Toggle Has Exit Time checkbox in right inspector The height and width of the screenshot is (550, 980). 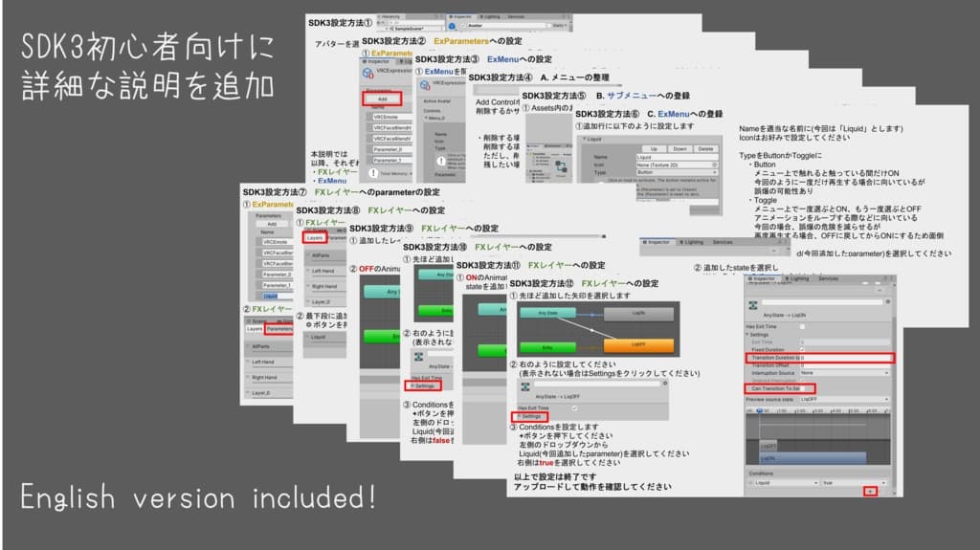point(803,327)
